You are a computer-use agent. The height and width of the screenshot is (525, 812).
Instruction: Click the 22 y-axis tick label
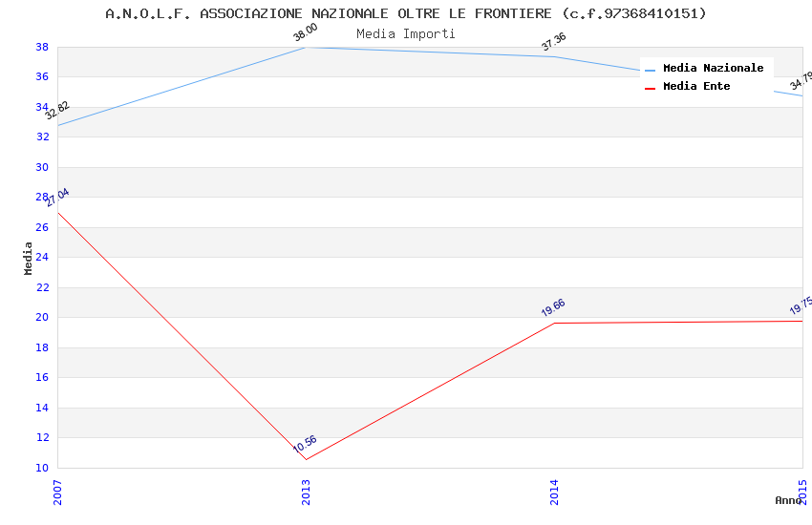(42, 287)
